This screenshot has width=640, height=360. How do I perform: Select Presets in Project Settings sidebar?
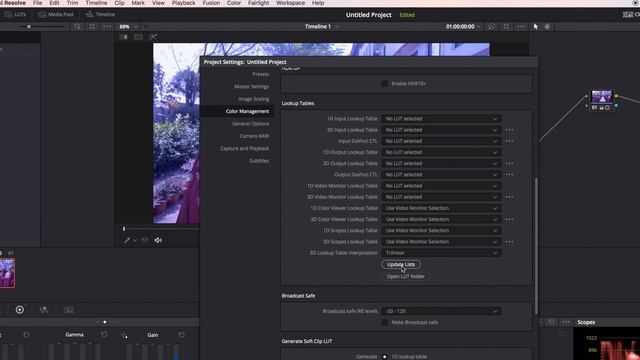pos(260,74)
